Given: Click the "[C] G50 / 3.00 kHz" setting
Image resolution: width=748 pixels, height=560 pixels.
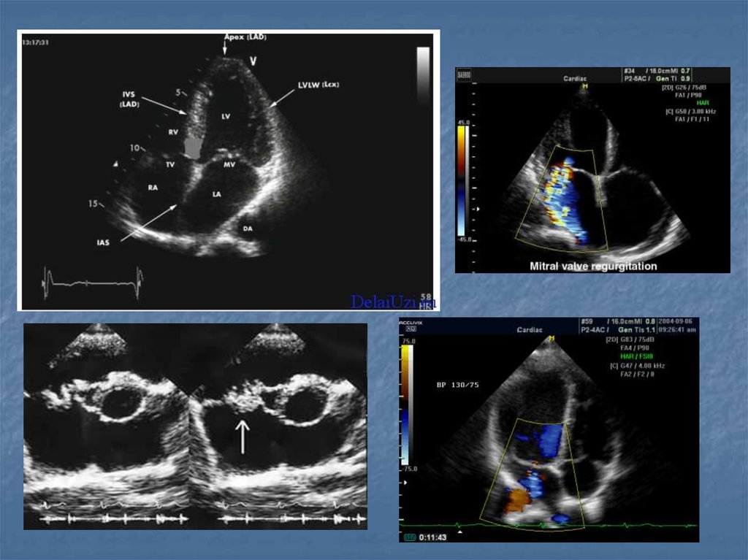Looking at the screenshot, I should 691,111.
